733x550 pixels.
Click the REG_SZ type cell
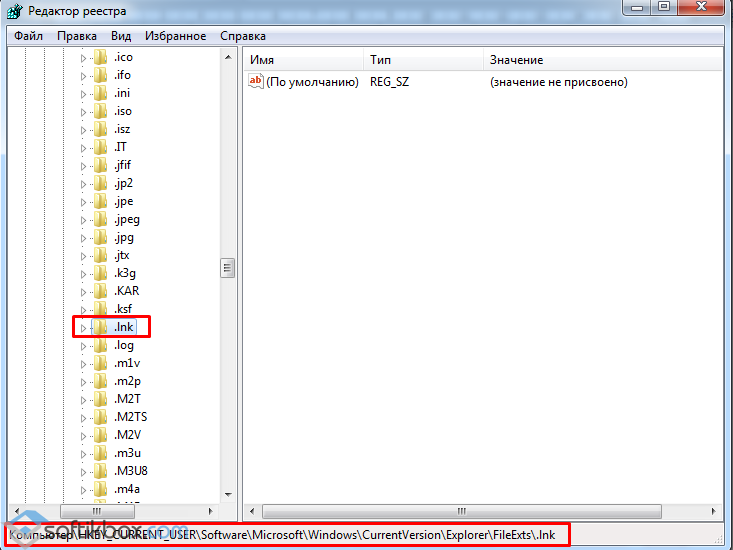(389, 82)
